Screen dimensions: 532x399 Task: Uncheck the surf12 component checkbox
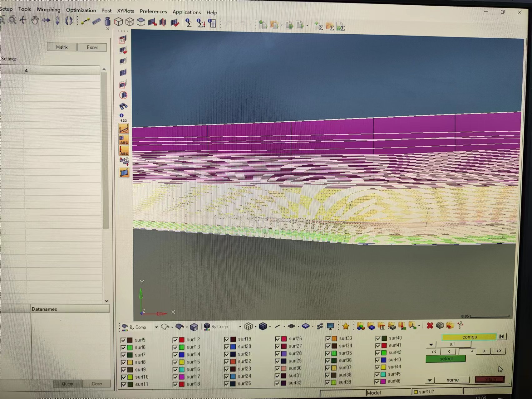(x=175, y=340)
